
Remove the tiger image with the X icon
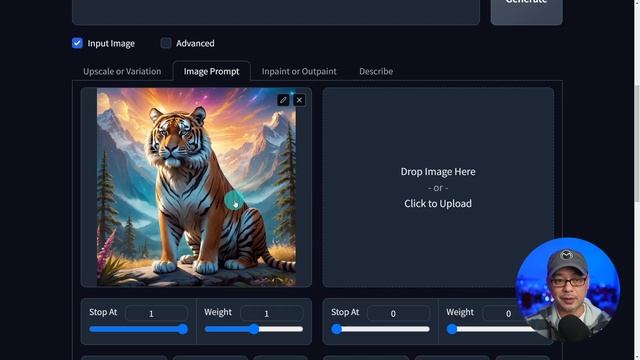[x=299, y=100]
